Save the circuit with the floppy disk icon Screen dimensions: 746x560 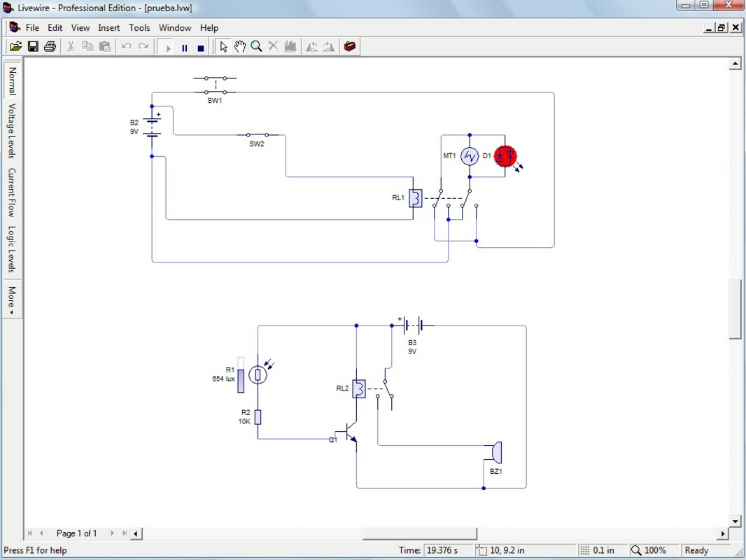pos(33,47)
